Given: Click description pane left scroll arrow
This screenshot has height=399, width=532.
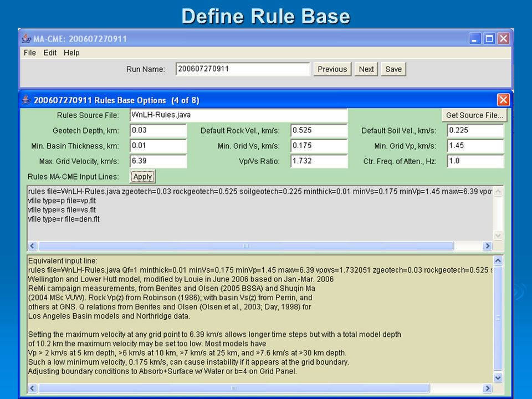Looking at the screenshot, I should 32,388.
